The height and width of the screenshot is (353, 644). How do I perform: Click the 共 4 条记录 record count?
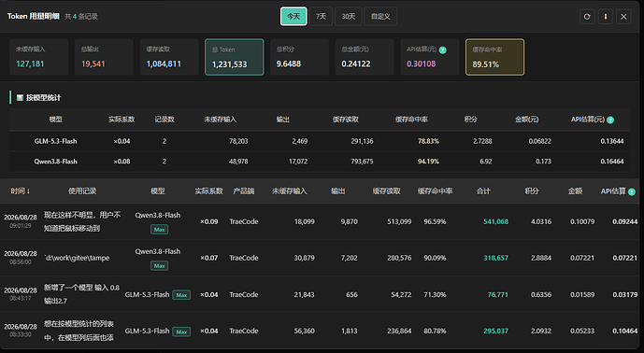tap(81, 17)
